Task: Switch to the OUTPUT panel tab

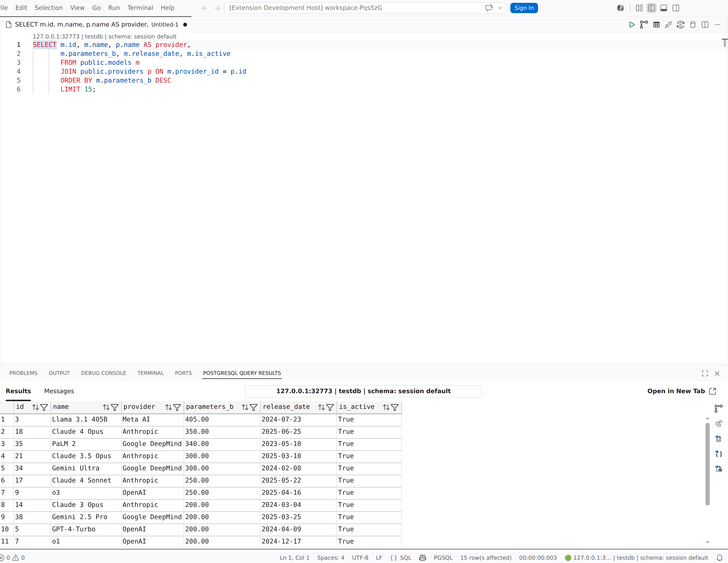Action: click(x=59, y=373)
